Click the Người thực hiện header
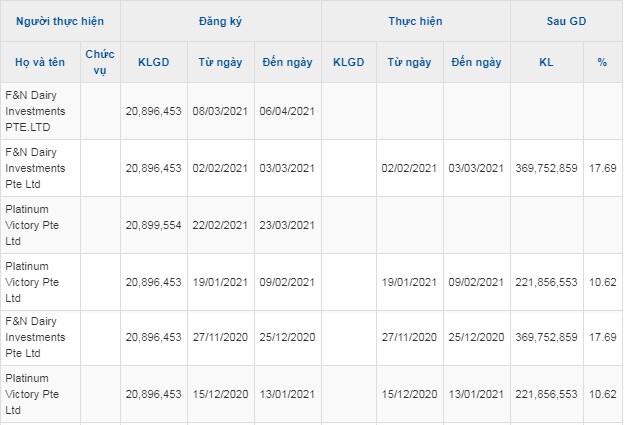 pos(60,21)
